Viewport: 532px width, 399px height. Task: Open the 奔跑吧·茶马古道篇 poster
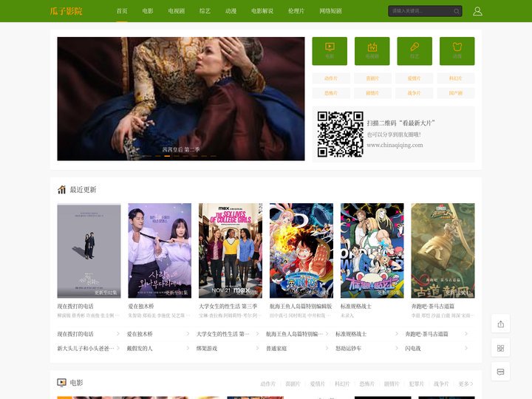[443, 250]
